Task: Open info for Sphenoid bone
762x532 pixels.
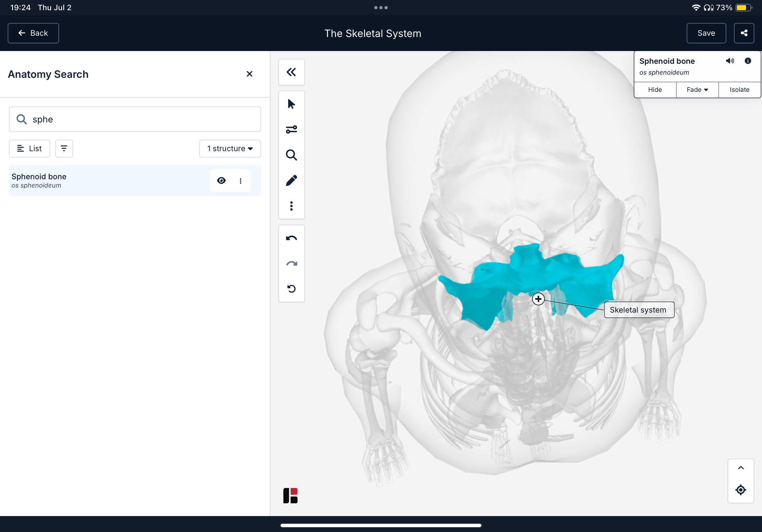Action: tap(748, 61)
